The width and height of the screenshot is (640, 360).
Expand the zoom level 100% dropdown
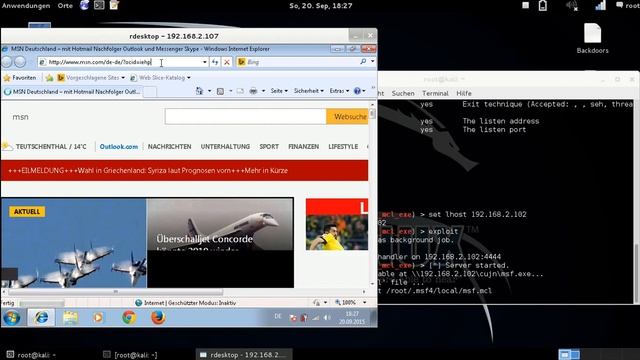tap(364, 302)
